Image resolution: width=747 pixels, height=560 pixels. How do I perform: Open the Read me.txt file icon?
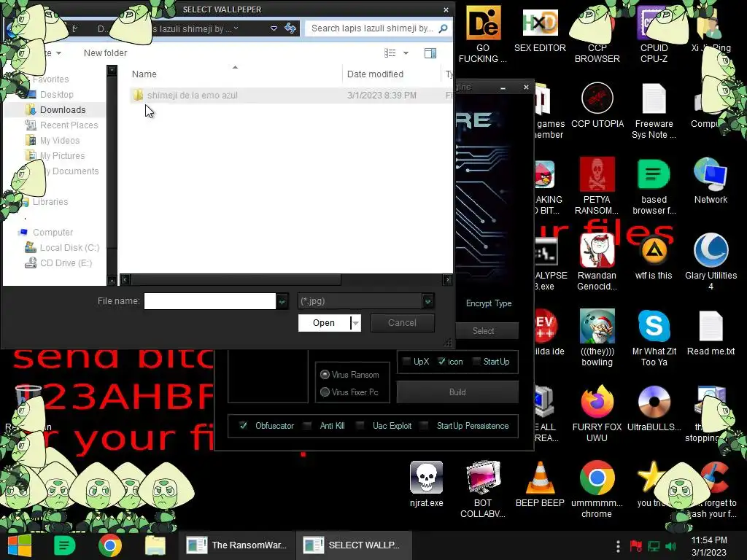click(711, 332)
